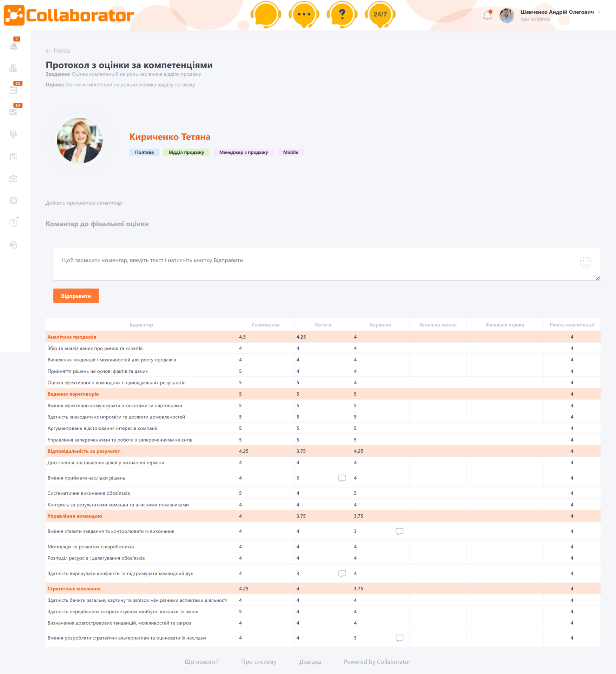The width and height of the screenshot is (616, 674).
Task: Open emoji picker in comment box
Action: pos(585,263)
